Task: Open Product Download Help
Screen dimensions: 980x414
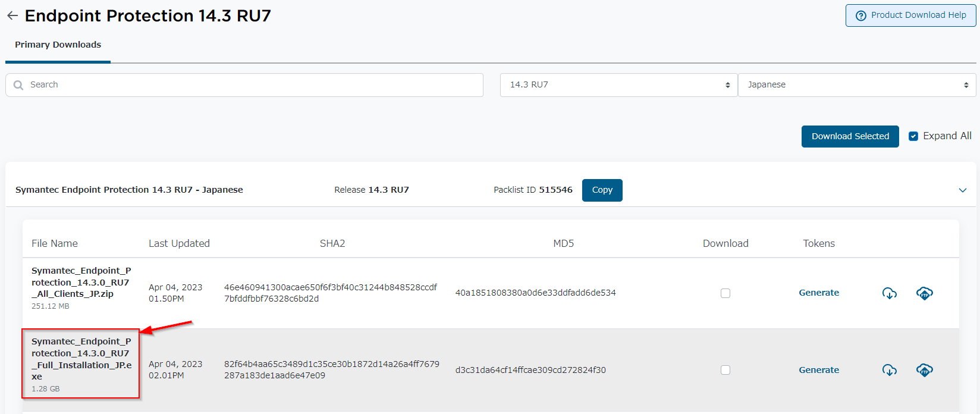Action: pos(910,15)
